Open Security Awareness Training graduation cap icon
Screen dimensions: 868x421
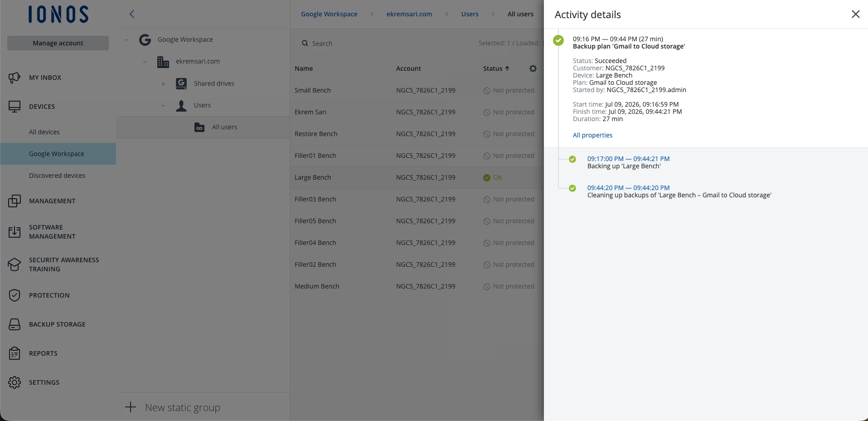(x=15, y=264)
